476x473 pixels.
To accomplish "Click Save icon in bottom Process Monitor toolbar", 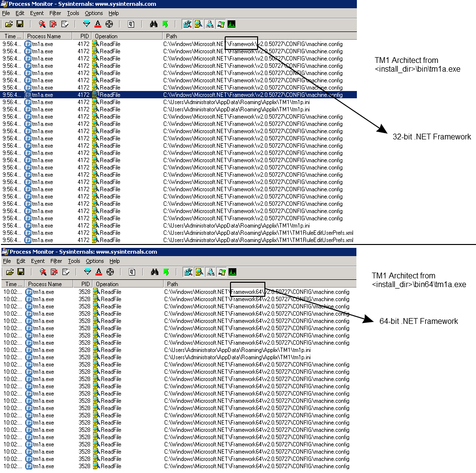I will (21, 272).
